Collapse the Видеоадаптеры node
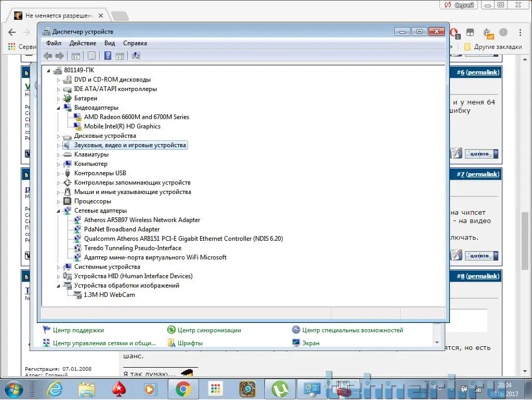The width and height of the screenshot is (532, 416). tap(58, 108)
